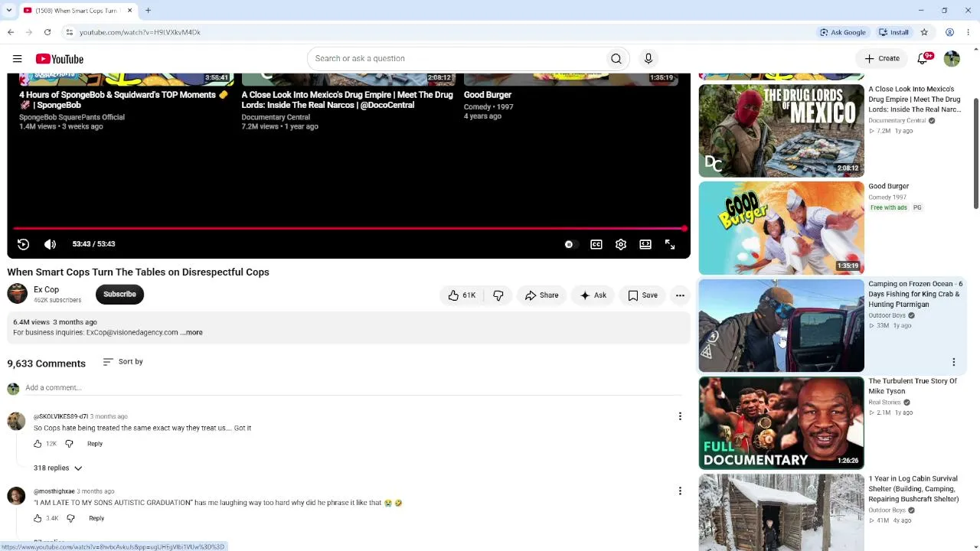Toggle closed captions in player

pos(596,244)
